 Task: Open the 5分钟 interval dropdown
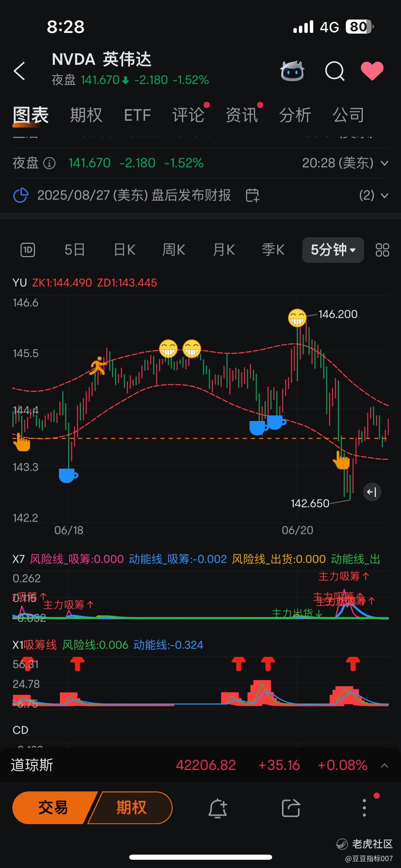coord(333,250)
